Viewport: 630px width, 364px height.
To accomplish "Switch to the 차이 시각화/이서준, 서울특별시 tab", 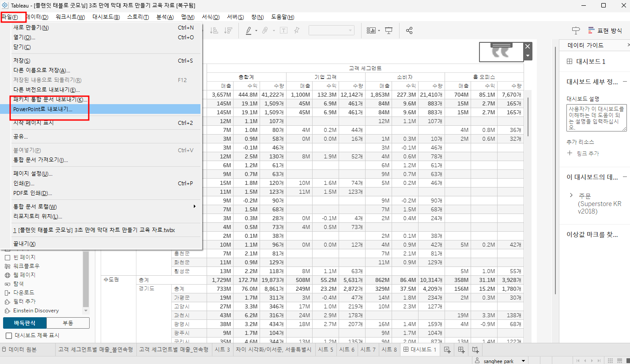I will pos(273,350).
